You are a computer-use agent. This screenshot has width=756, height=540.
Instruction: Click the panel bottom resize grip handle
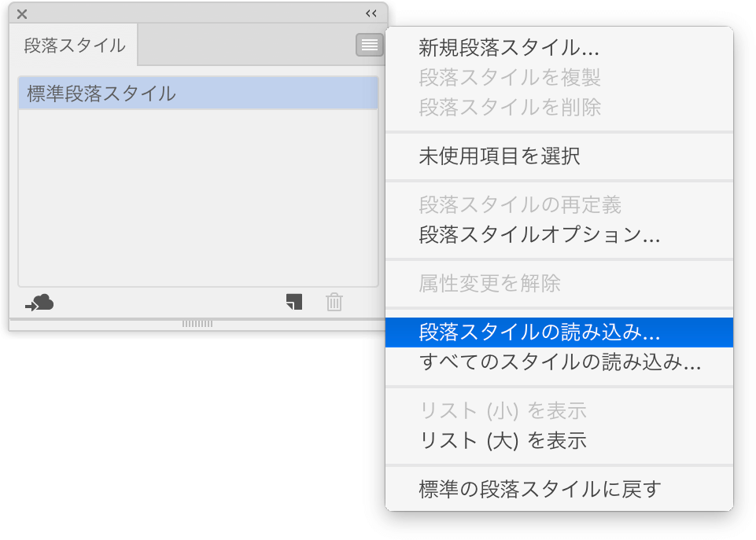click(197, 324)
